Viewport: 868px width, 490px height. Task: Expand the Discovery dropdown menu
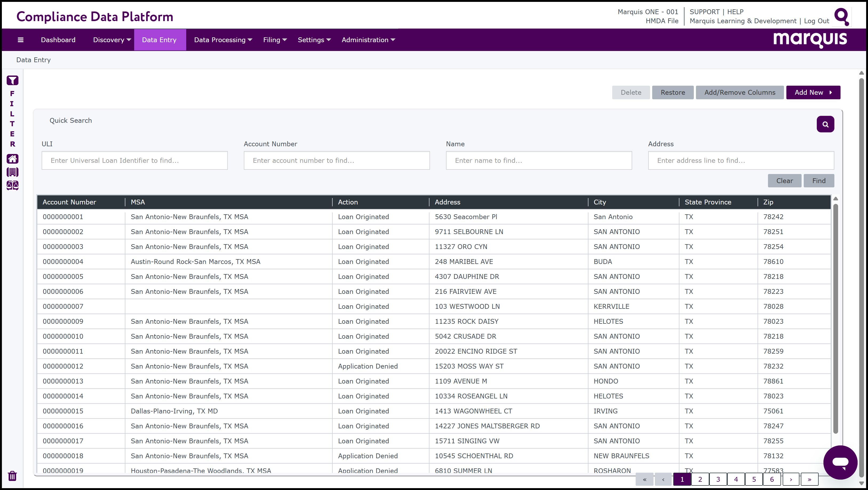pyautogui.click(x=112, y=40)
